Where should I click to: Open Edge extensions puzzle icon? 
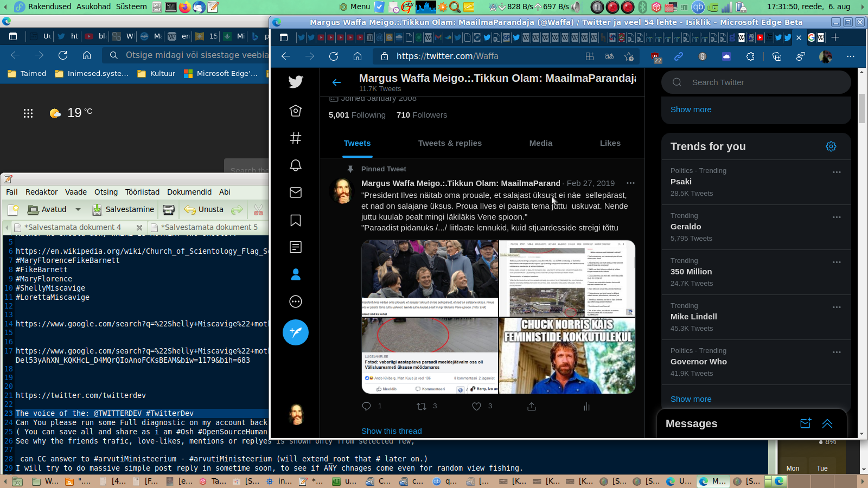[751, 56]
